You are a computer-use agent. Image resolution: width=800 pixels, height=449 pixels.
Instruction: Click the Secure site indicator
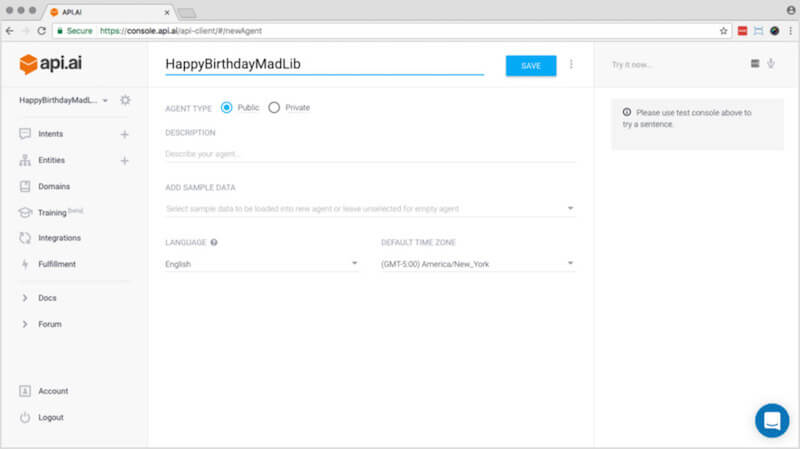tap(74, 31)
